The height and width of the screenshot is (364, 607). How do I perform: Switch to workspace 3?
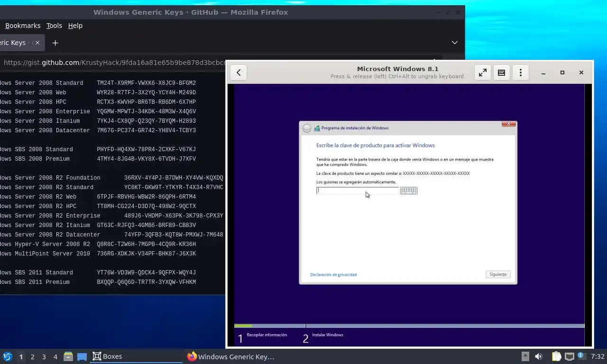pos(44,356)
